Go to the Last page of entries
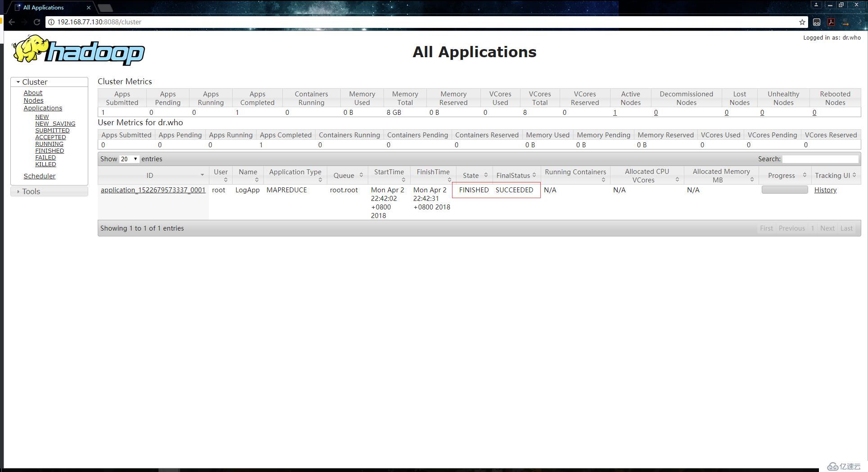868x472 pixels. point(846,228)
